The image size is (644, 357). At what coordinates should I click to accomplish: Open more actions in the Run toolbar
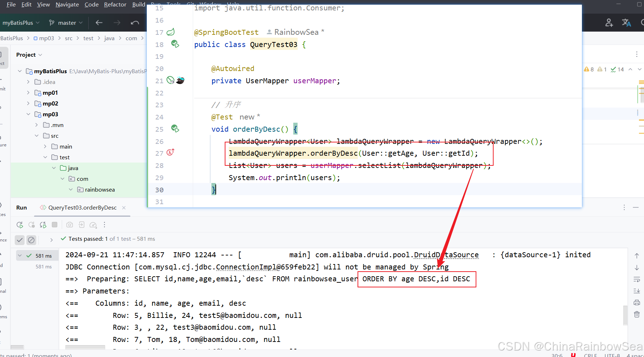[x=104, y=225]
